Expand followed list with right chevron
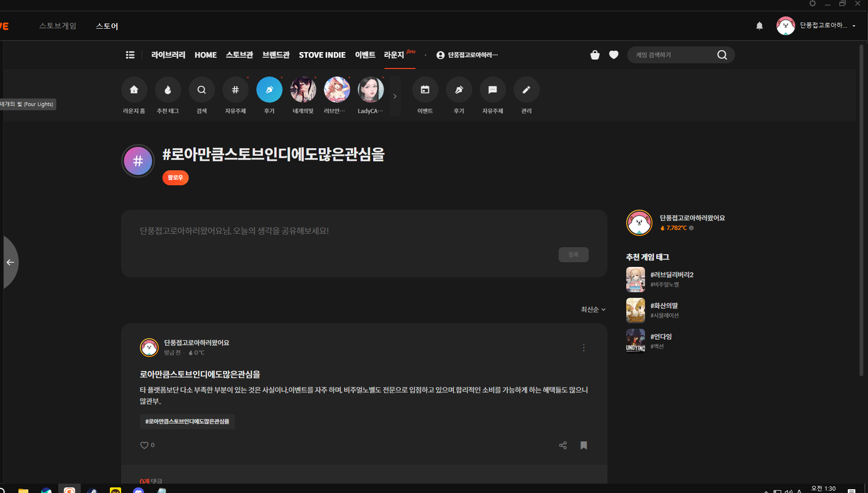This screenshot has height=493, width=868. [x=395, y=96]
